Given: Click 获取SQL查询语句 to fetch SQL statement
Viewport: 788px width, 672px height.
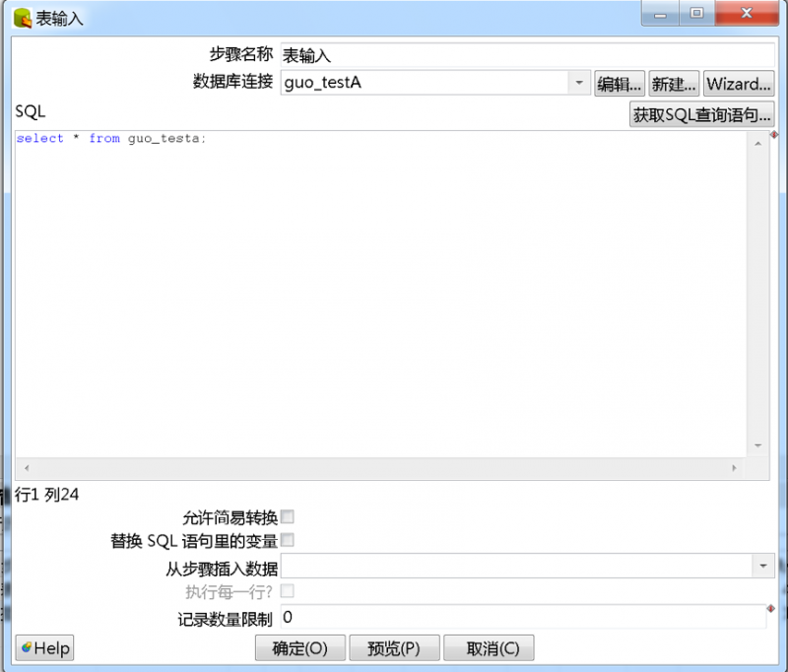Looking at the screenshot, I should click(701, 113).
